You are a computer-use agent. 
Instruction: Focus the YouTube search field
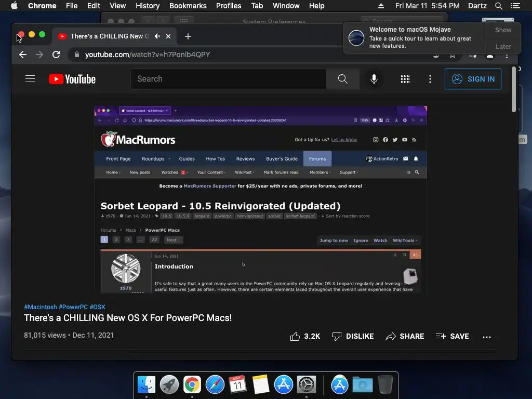click(229, 79)
